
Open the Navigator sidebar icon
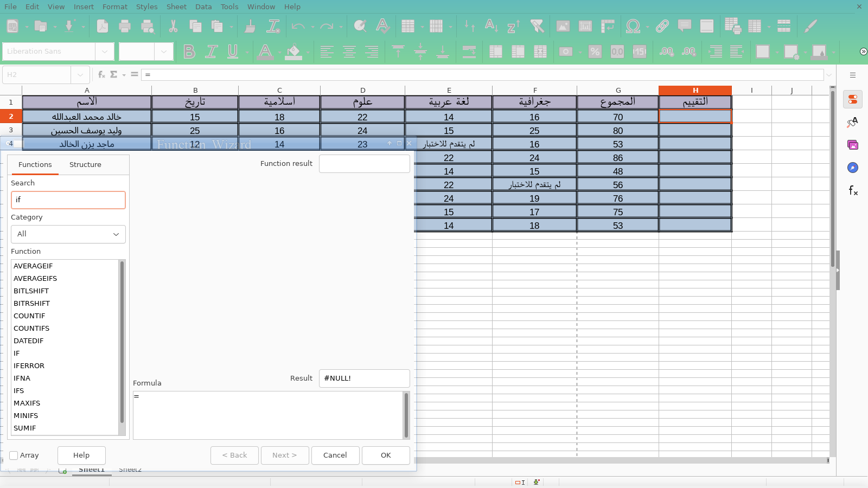(x=853, y=168)
